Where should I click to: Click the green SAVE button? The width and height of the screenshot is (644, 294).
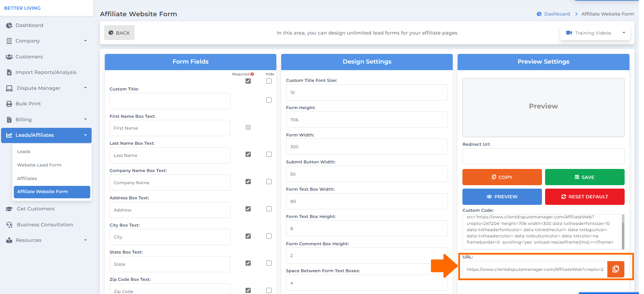(585, 177)
